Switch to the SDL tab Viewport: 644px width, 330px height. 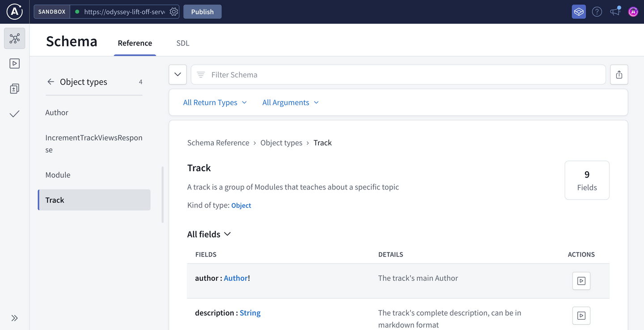[x=182, y=43]
